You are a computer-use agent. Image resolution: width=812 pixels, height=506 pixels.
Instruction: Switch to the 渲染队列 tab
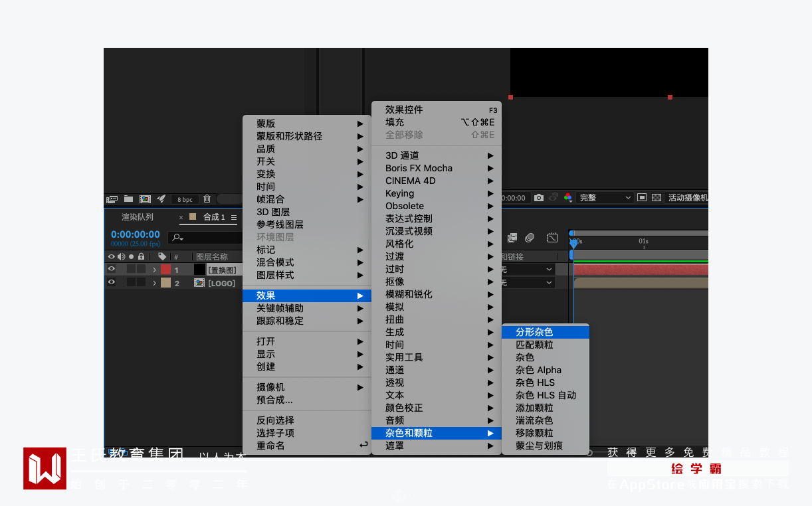point(138,217)
